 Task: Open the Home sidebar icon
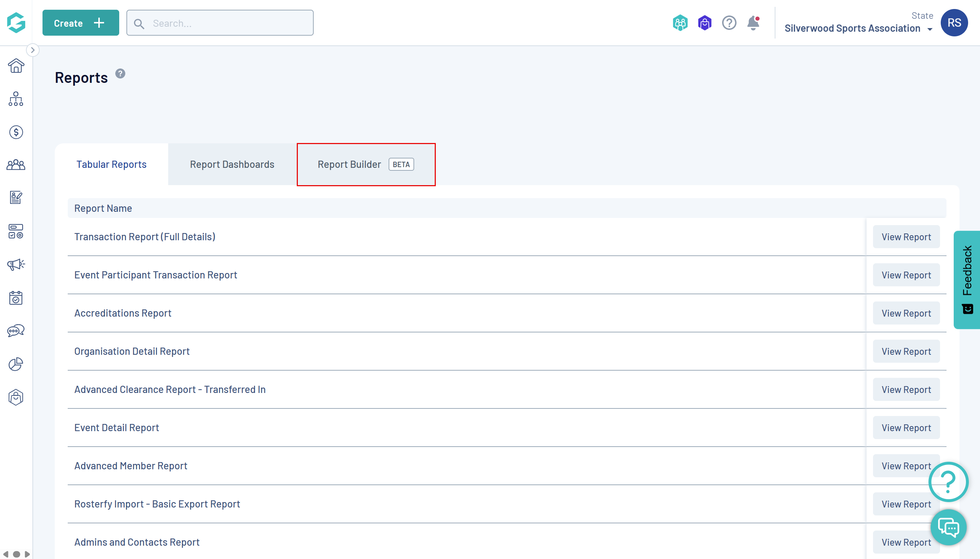point(16,66)
